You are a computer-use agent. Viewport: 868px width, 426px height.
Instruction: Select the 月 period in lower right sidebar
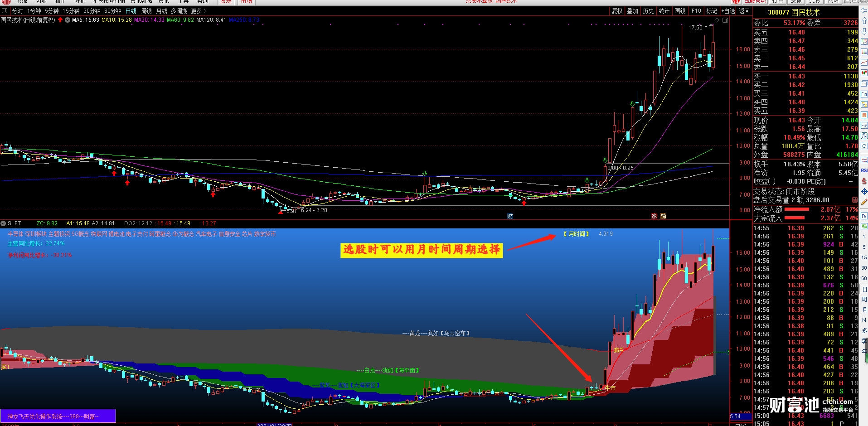[864, 310]
